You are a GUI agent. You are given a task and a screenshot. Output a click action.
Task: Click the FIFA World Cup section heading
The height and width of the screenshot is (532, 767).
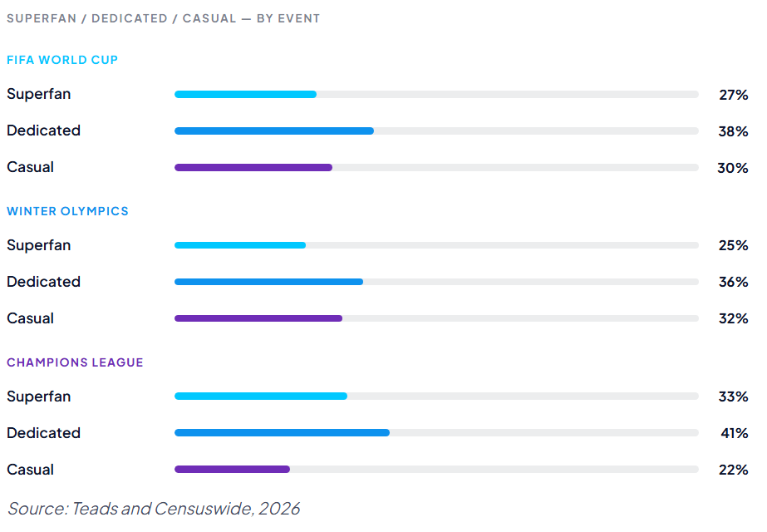62,60
